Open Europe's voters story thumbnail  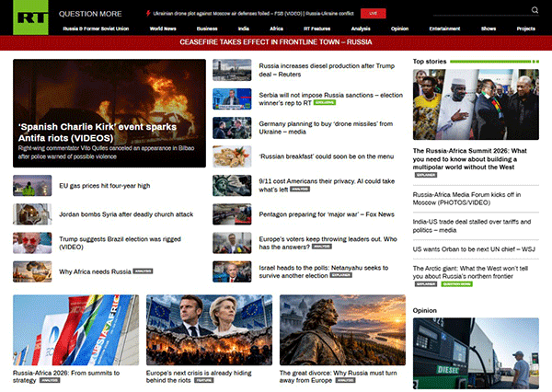coord(232,243)
